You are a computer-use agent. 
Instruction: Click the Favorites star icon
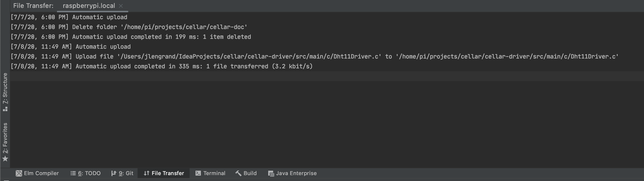point(5,159)
